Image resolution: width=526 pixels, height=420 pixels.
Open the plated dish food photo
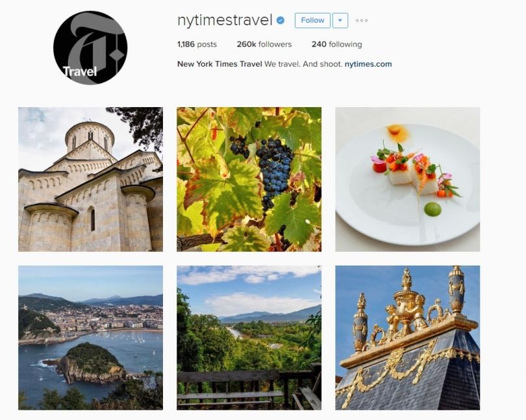408,179
